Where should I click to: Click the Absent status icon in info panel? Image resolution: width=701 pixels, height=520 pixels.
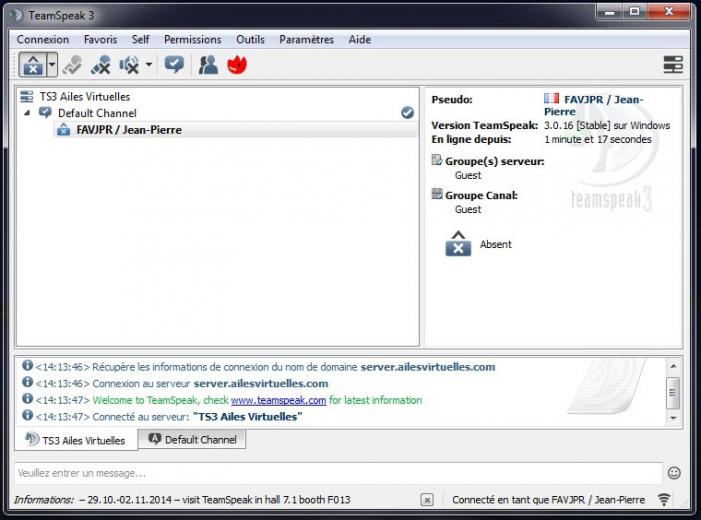point(458,244)
